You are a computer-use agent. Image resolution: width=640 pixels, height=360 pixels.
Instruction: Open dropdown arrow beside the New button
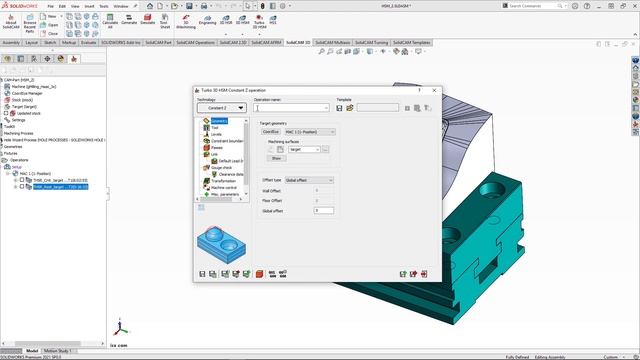tap(61, 16)
